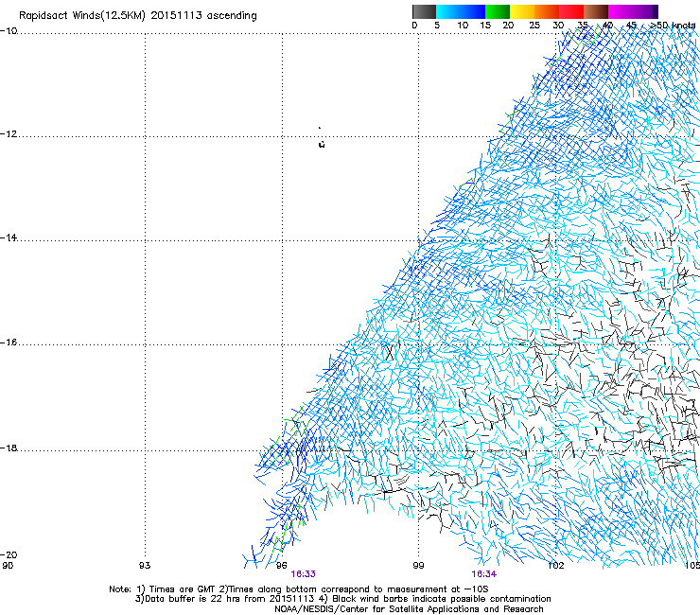Click the '-20' latitude axis label
Image resolution: width=700 pixels, height=615 pixels.
pyautogui.click(x=9, y=554)
